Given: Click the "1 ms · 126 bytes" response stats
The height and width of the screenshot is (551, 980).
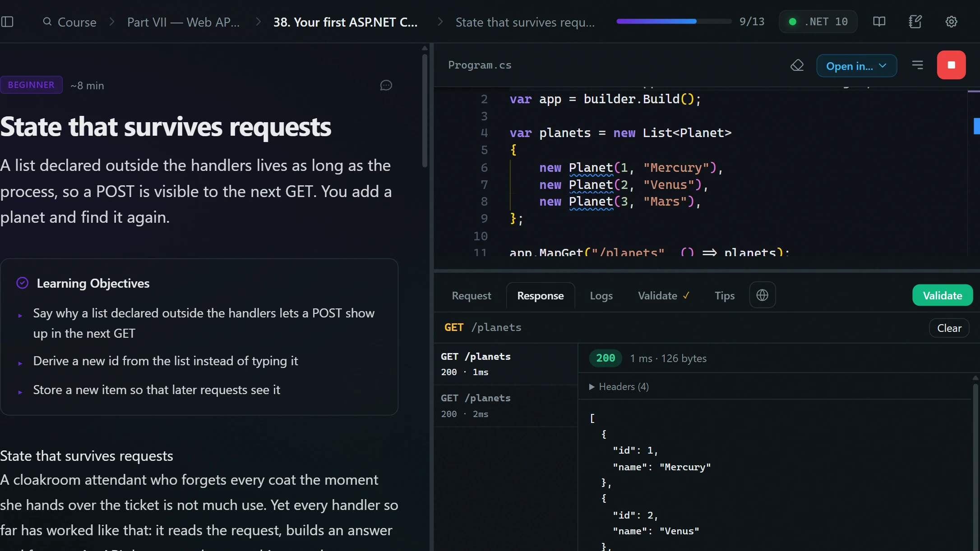Looking at the screenshot, I should [668, 358].
